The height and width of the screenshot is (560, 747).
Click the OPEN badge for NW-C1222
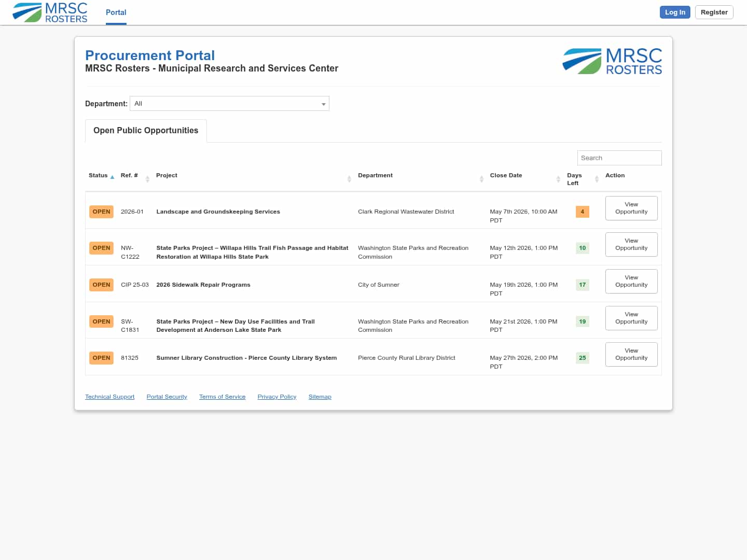click(x=101, y=248)
